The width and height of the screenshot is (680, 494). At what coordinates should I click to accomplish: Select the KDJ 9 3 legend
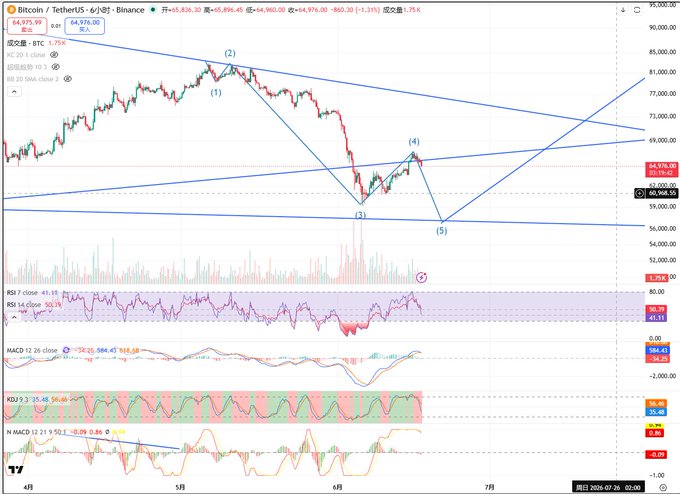(x=17, y=399)
